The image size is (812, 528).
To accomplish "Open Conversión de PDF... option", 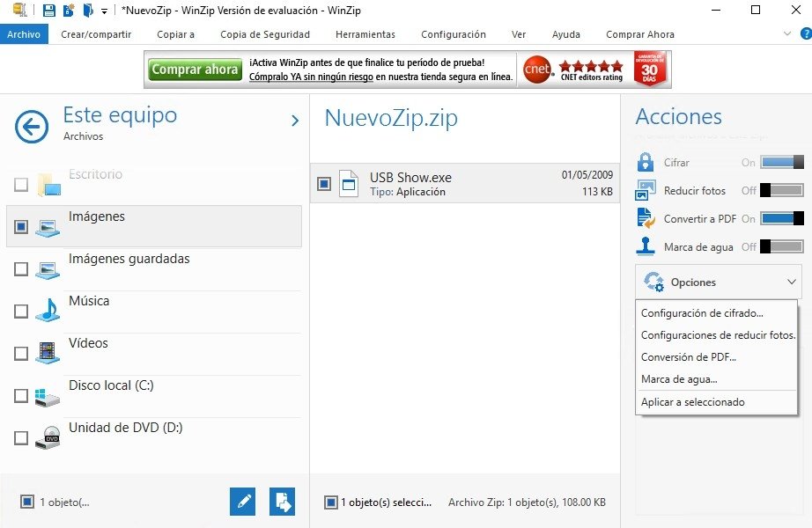I will coord(688,357).
